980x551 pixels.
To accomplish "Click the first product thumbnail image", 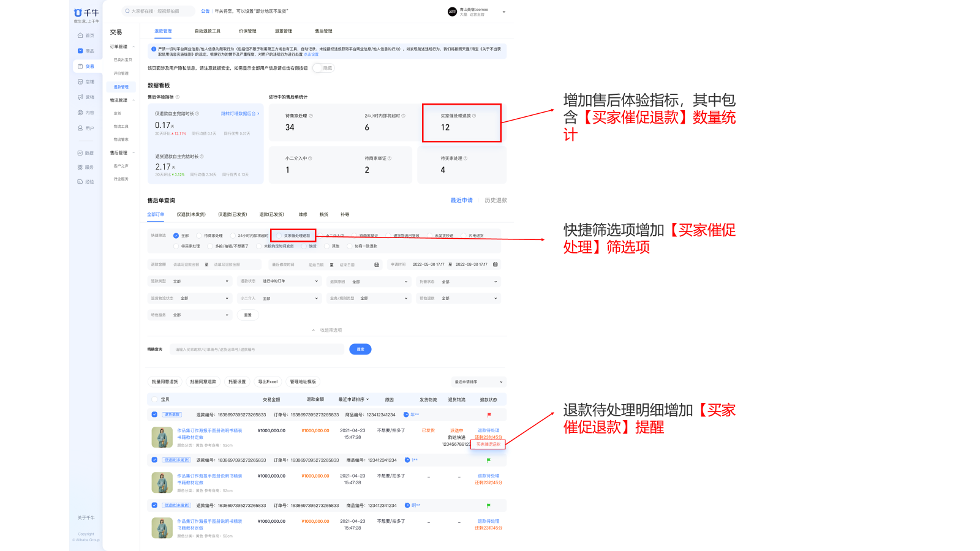I will click(x=162, y=437).
